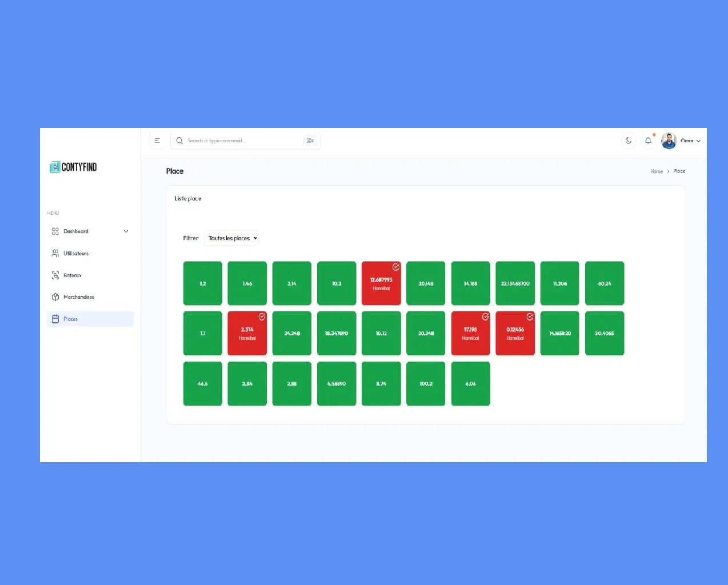Click the sidebar collapse hamburger icon

pos(157,141)
